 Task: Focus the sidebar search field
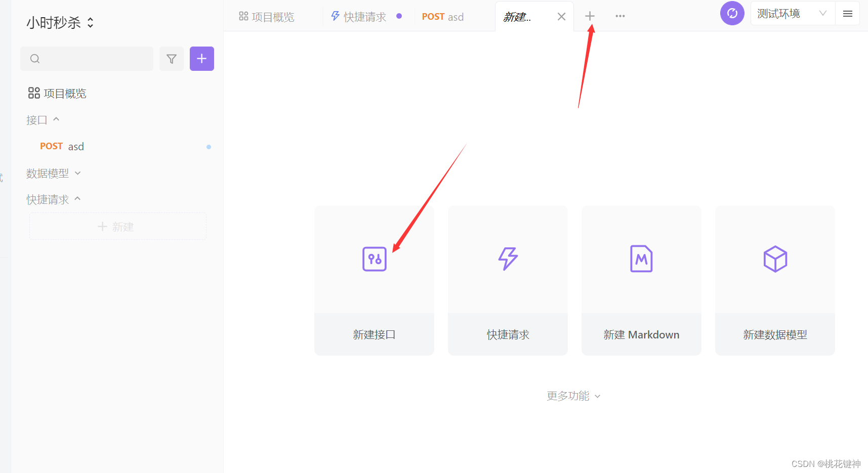[x=87, y=59]
